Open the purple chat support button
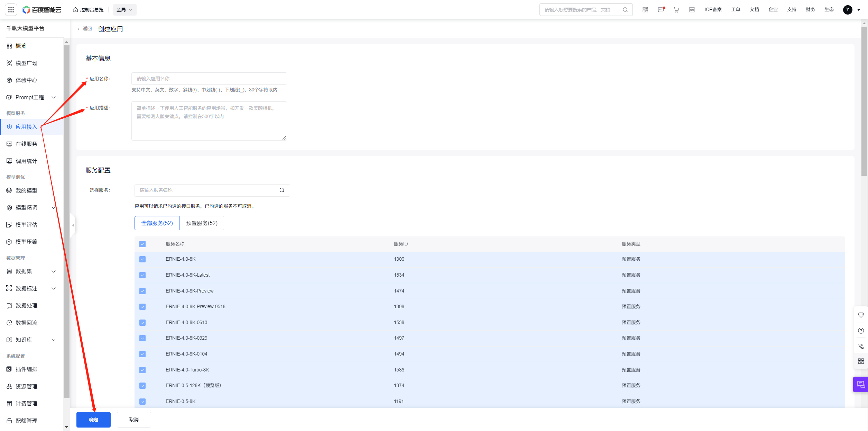868x431 pixels. click(x=861, y=385)
